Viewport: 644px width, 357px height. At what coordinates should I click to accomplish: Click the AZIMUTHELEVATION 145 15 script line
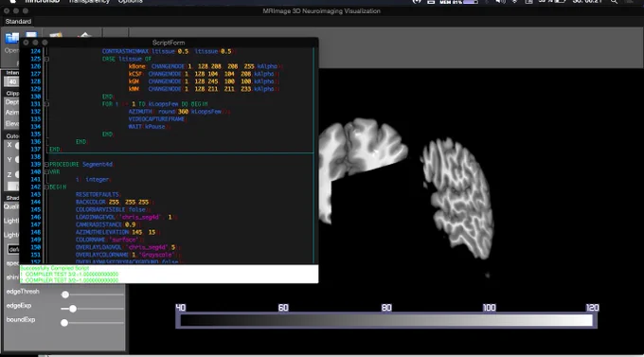click(117, 232)
